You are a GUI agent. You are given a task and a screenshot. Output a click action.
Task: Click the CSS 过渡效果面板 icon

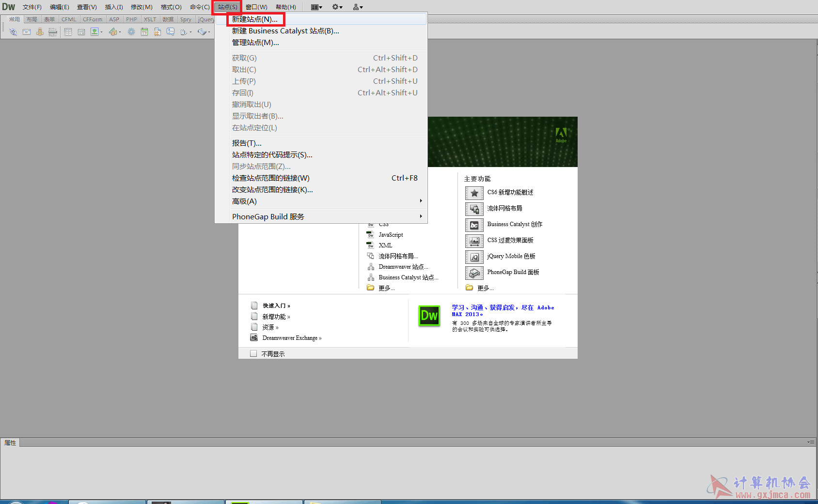point(474,241)
